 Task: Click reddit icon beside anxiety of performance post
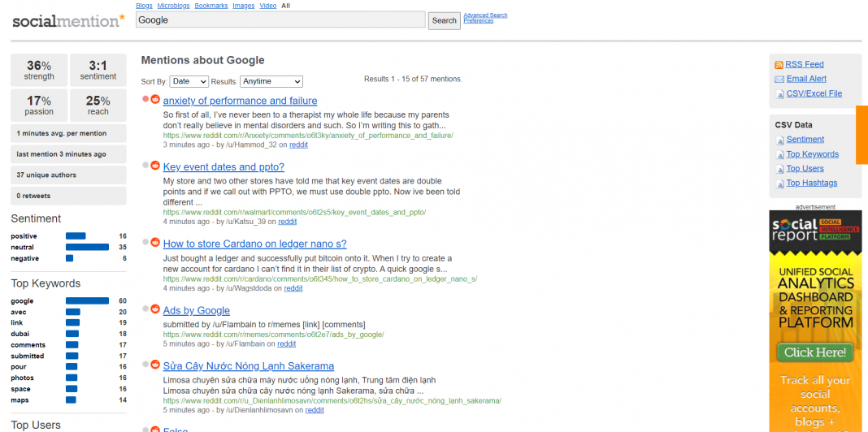155,99
